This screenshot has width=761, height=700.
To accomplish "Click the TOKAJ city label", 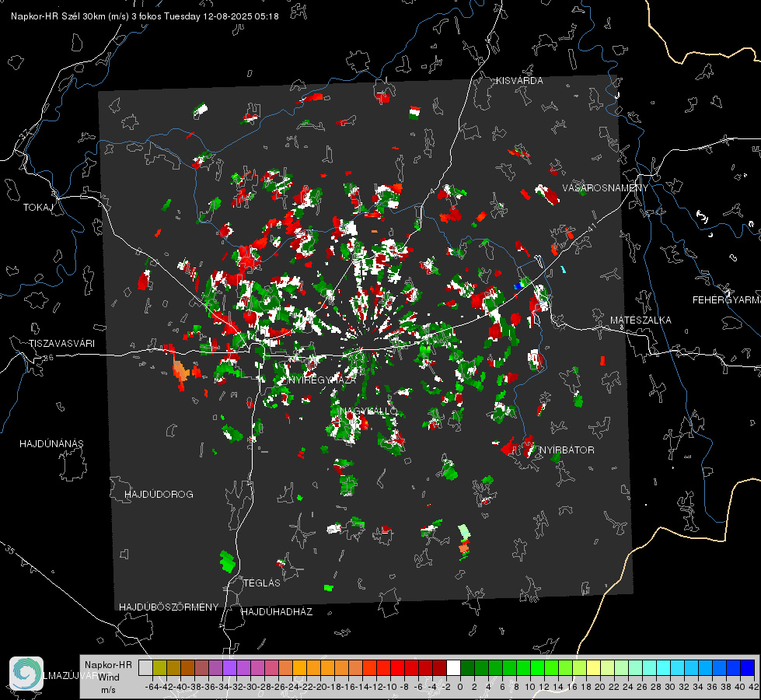I will point(38,208).
